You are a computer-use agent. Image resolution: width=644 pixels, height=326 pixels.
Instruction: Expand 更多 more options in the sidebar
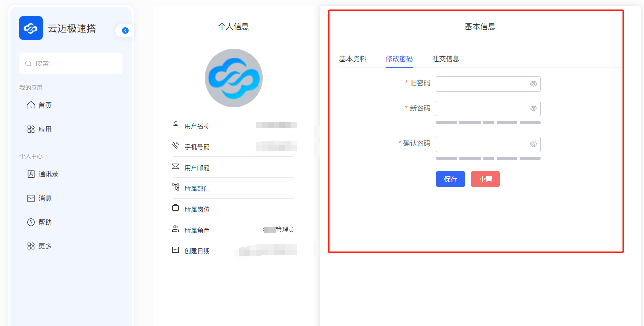[x=45, y=246]
